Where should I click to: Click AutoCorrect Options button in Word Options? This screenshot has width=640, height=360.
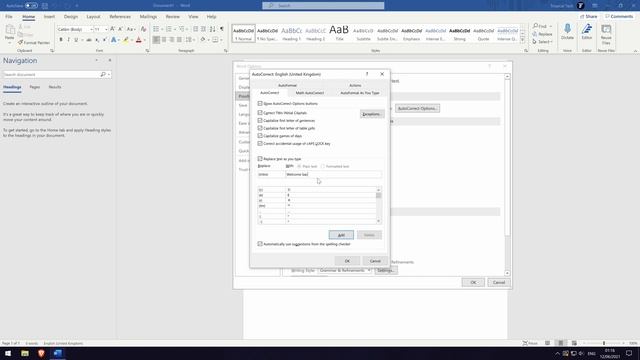click(417, 109)
